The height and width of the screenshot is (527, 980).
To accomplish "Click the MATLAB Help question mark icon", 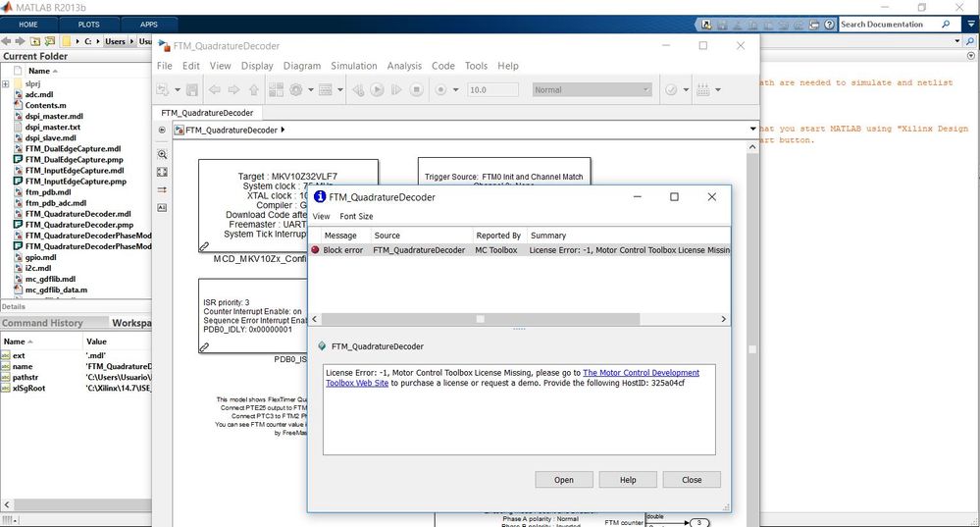I will (x=829, y=25).
